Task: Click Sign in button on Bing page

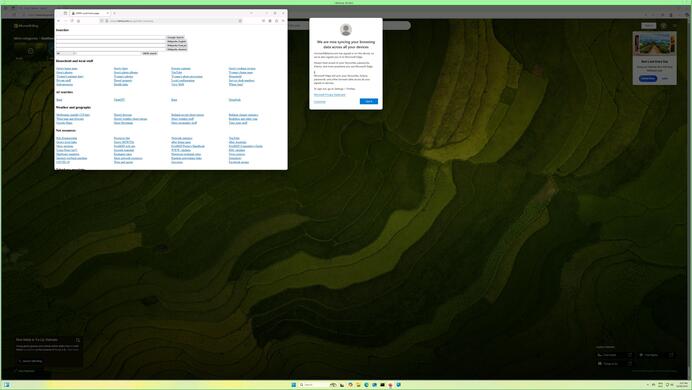Action: point(648,26)
